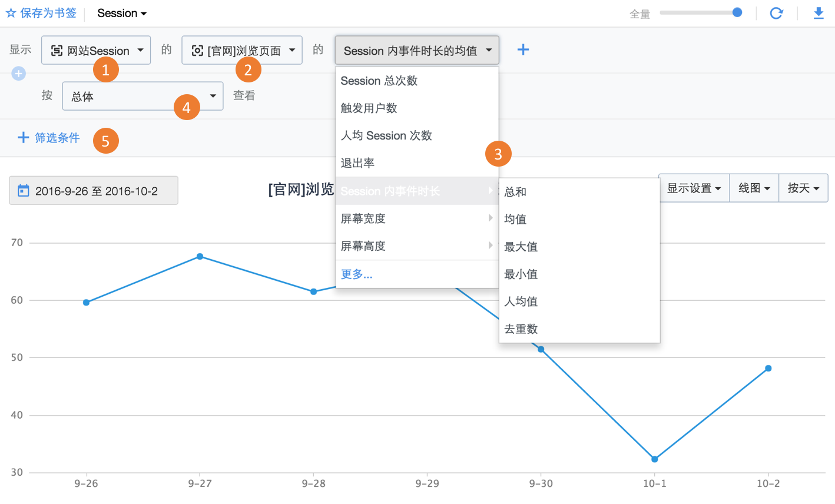Select 触发用户数 menu option

point(369,108)
